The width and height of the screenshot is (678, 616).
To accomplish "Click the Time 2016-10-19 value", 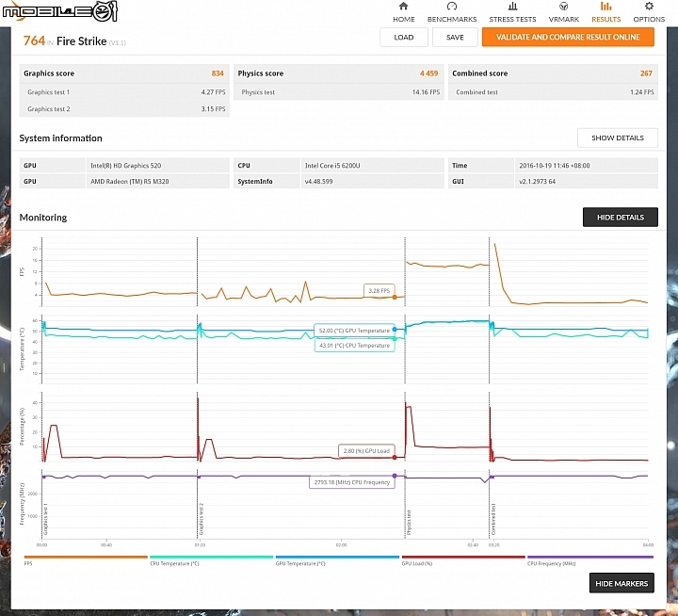I will point(587,165).
